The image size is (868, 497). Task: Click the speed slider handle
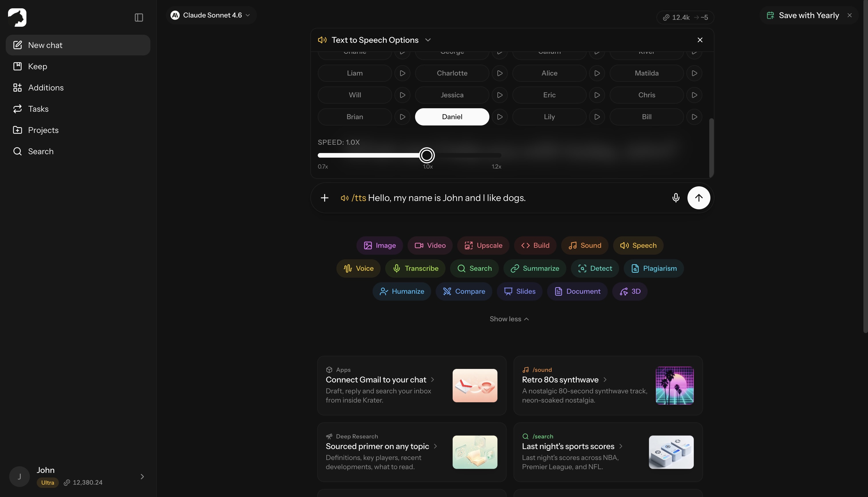[x=427, y=155]
